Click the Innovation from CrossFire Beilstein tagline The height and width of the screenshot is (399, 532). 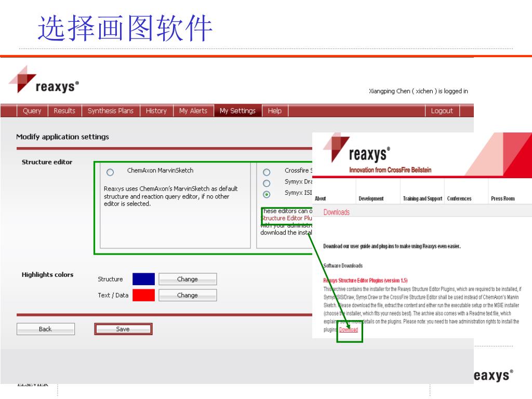(390, 170)
